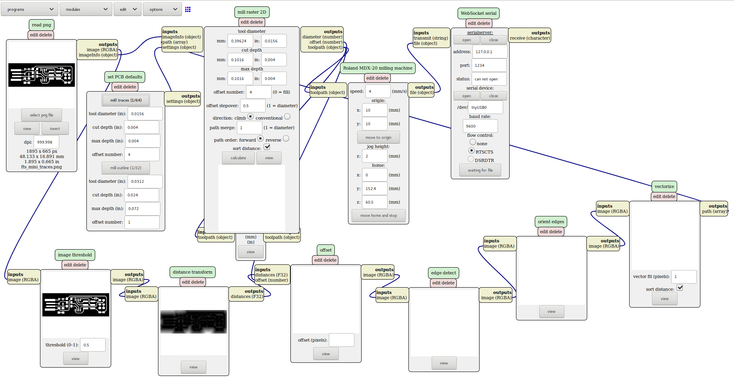Invert the loaded png image

tap(55, 128)
